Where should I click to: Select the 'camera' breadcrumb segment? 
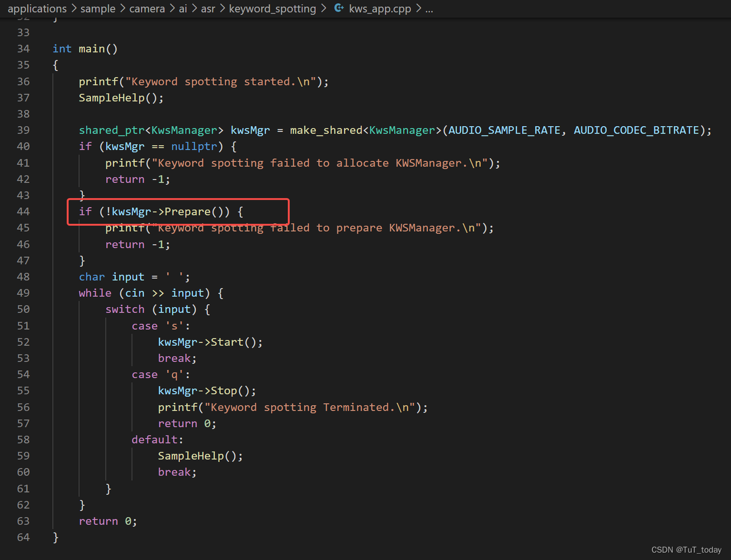coord(147,9)
